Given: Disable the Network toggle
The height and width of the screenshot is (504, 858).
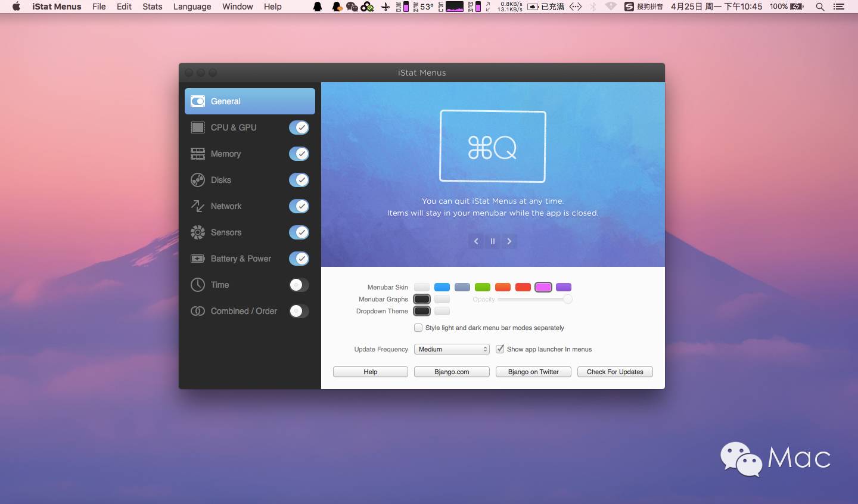Looking at the screenshot, I should pyautogui.click(x=299, y=206).
